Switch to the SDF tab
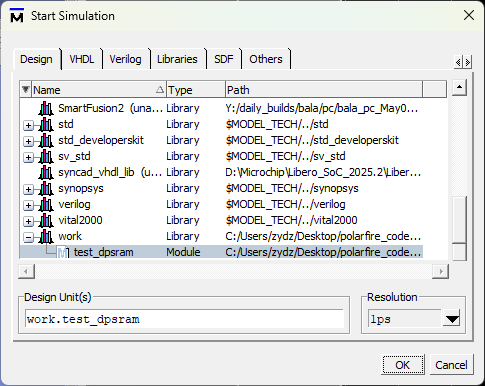Viewport: 485px width, 386px height. pyautogui.click(x=224, y=59)
